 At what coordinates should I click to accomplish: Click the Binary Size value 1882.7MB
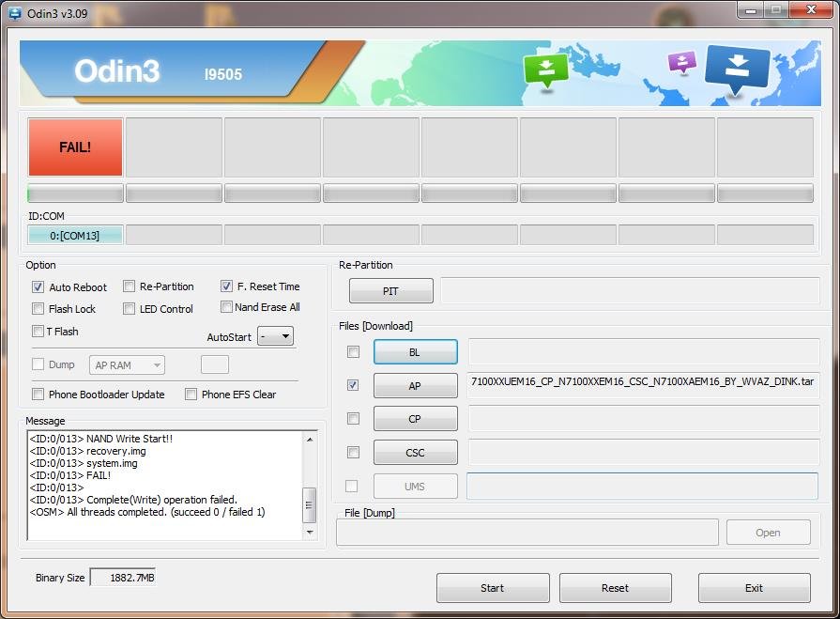123,577
